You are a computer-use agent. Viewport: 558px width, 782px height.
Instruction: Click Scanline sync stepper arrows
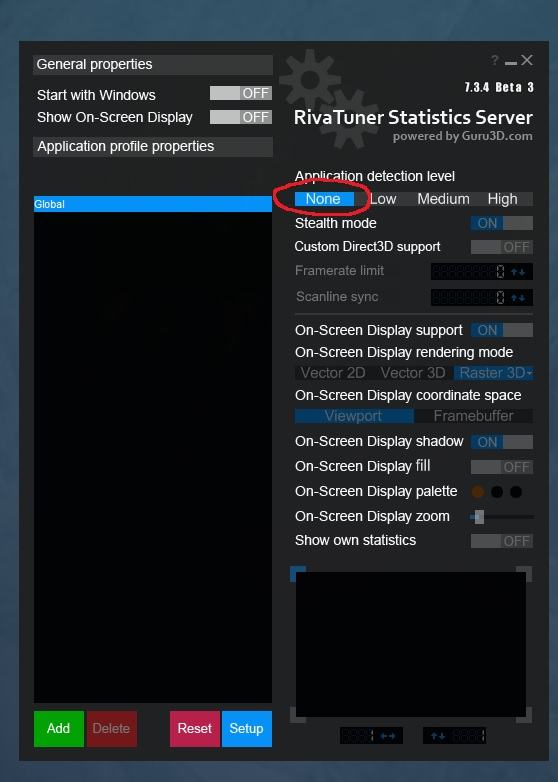519,298
